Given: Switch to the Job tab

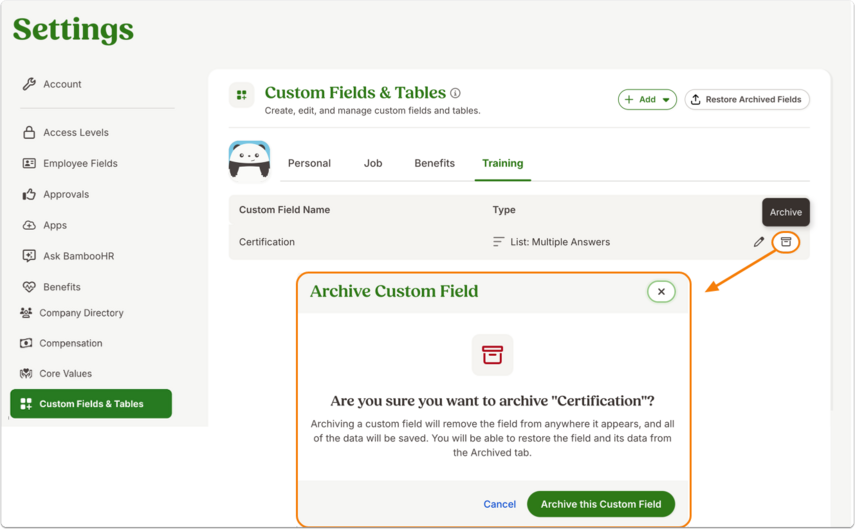Looking at the screenshot, I should (373, 163).
